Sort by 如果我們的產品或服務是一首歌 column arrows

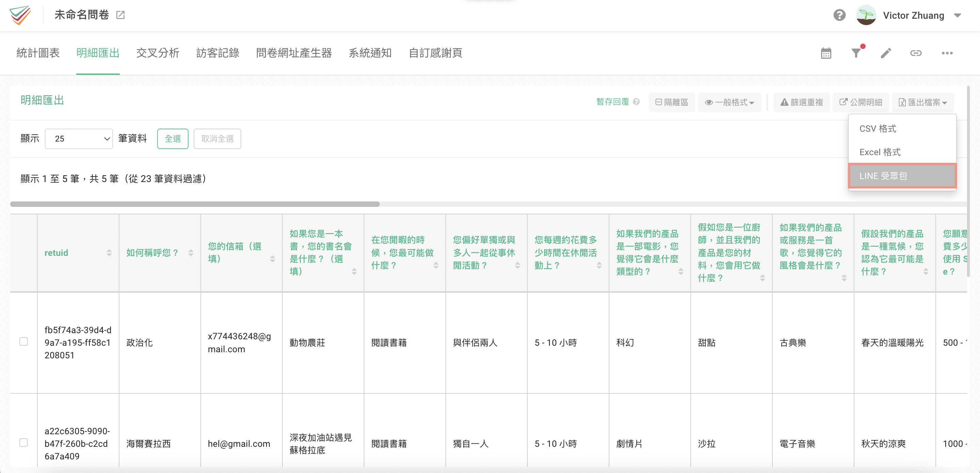[x=844, y=278]
